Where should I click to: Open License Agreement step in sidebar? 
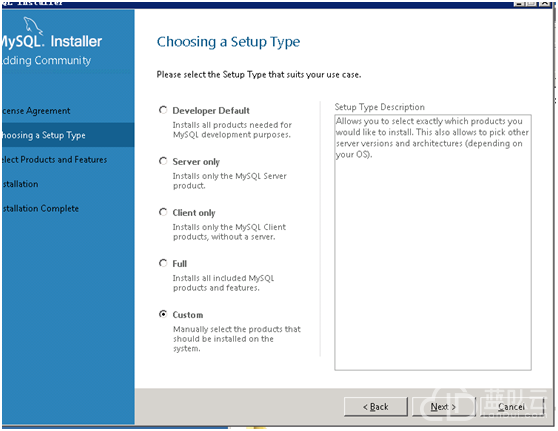[36, 111]
